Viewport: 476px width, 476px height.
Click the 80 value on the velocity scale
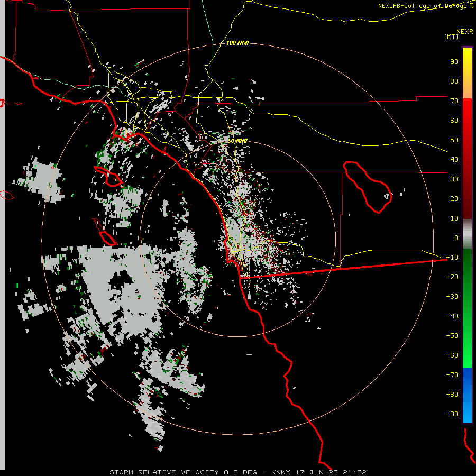(x=454, y=81)
